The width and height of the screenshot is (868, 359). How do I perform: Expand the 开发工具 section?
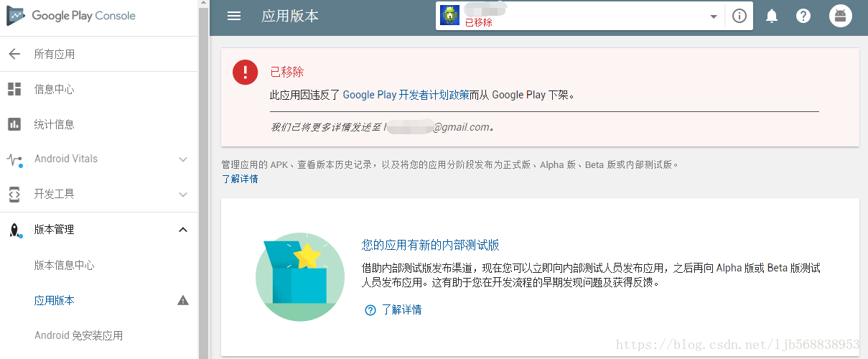(x=183, y=195)
